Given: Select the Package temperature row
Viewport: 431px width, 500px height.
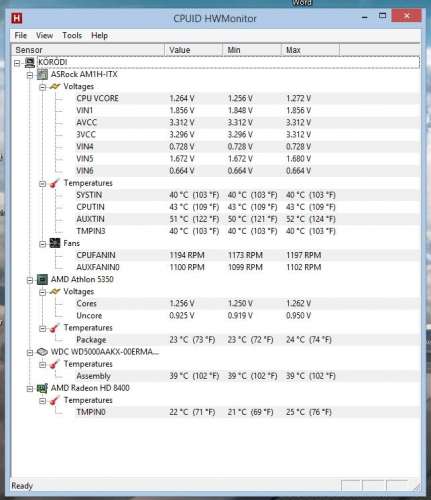Looking at the screenshot, I should pos(247,340).
